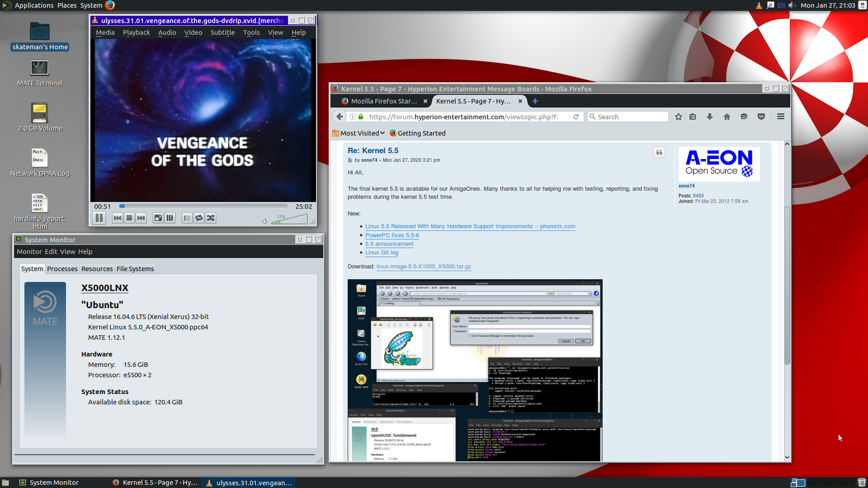Open a new Firefox tab
This screenshot has height=488, width=868.
click(535, 101)
